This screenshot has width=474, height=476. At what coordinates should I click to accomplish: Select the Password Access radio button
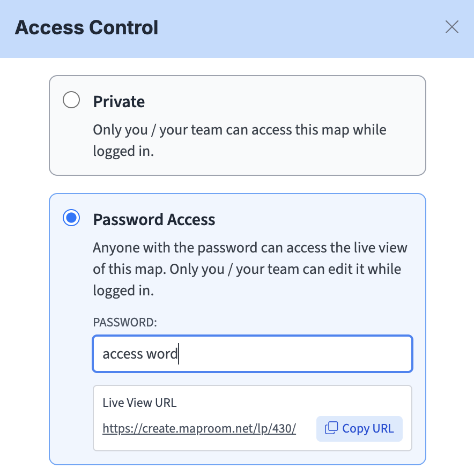coord(71,218)
